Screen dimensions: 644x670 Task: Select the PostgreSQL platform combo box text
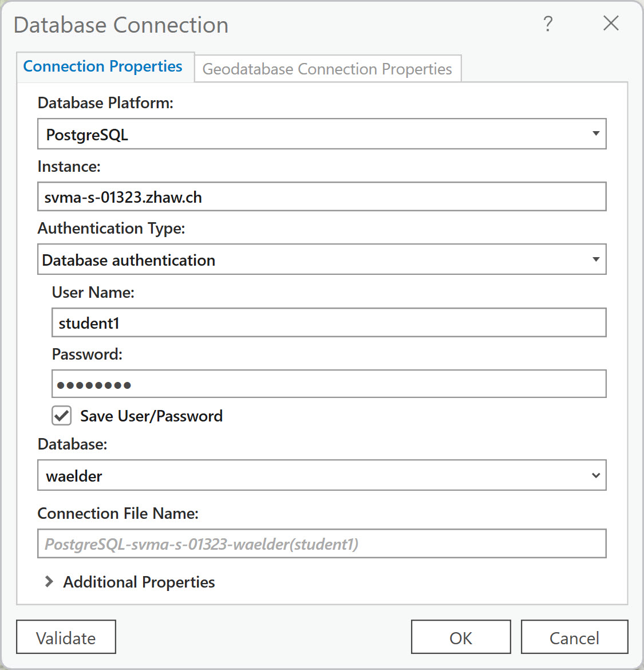point(87,135)
